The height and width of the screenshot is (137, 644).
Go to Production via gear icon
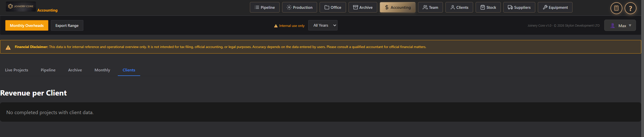289,8
